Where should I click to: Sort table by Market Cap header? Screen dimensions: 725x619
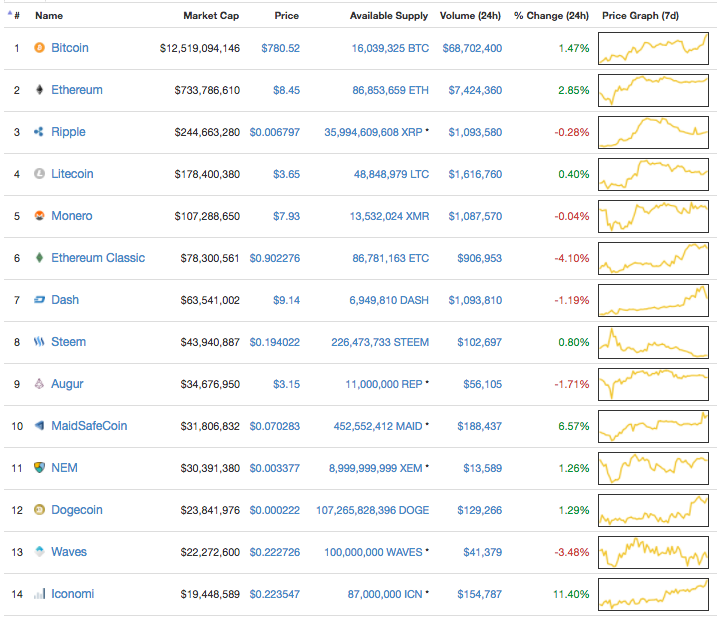[211, 16]
